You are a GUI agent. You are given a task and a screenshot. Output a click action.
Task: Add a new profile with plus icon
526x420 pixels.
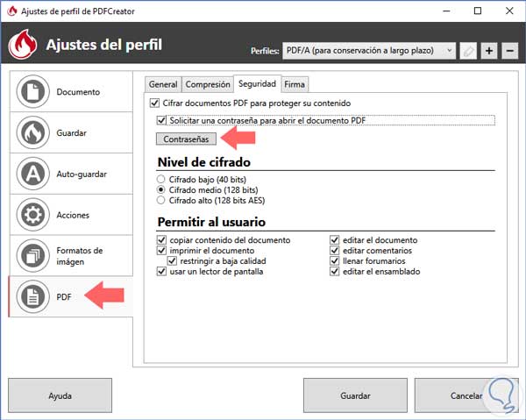(x=490, y=51)
